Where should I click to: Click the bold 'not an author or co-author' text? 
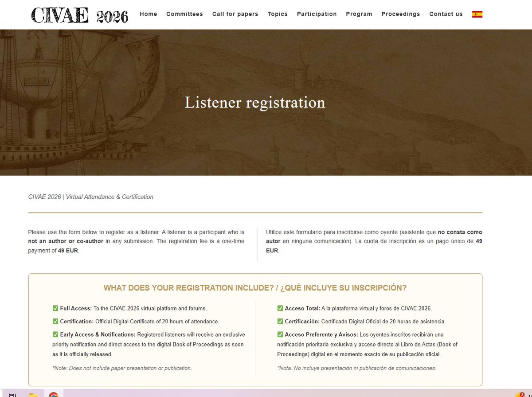66,241
